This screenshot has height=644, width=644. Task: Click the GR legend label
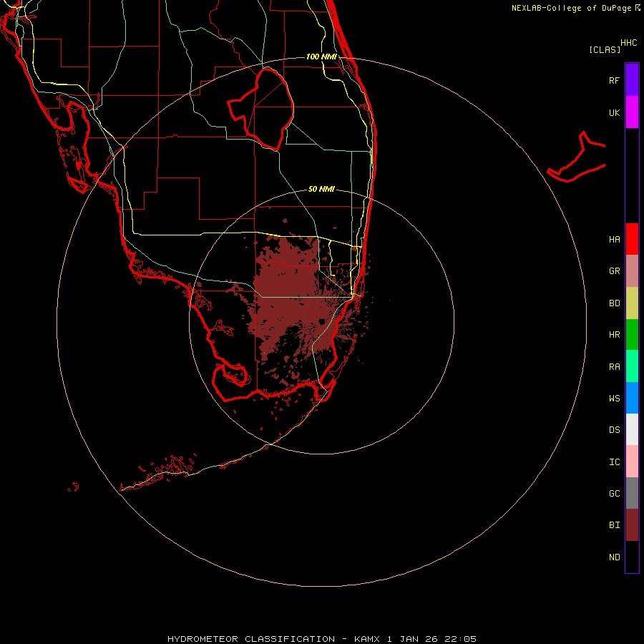coord(614,271)
